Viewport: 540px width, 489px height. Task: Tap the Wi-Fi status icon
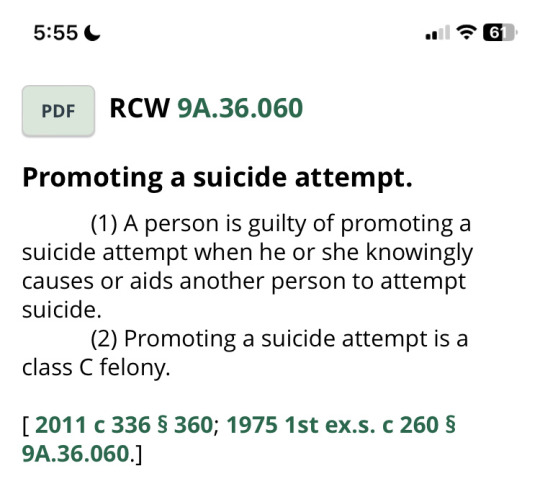tap(466, 33)
